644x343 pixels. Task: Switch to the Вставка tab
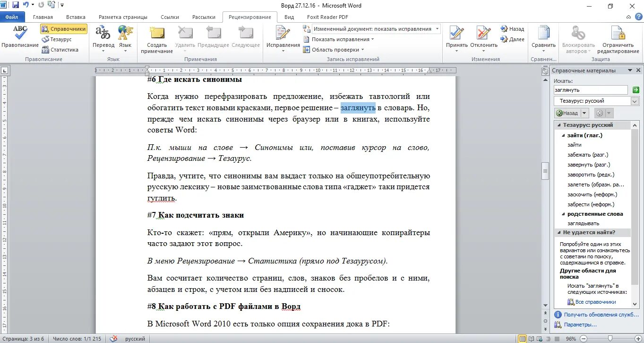[x=76, y=17]
